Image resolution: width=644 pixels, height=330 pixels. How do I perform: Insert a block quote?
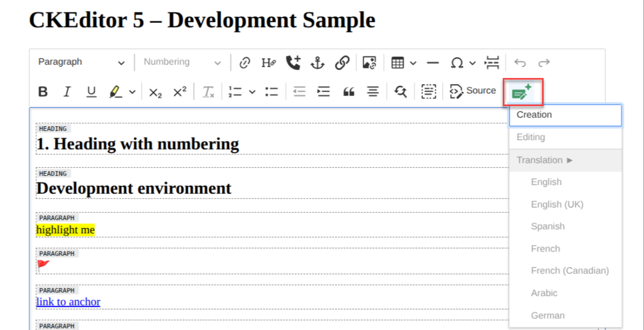(x=349, y=92)
